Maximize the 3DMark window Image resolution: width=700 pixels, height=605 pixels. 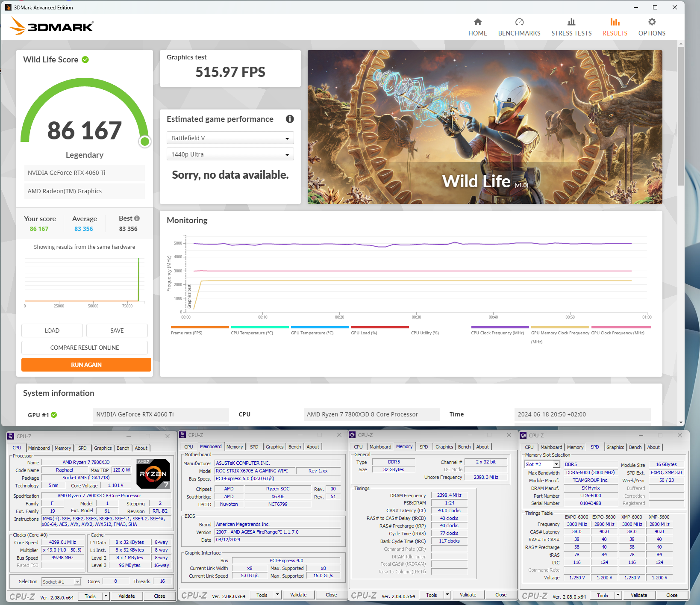[655, 7]
